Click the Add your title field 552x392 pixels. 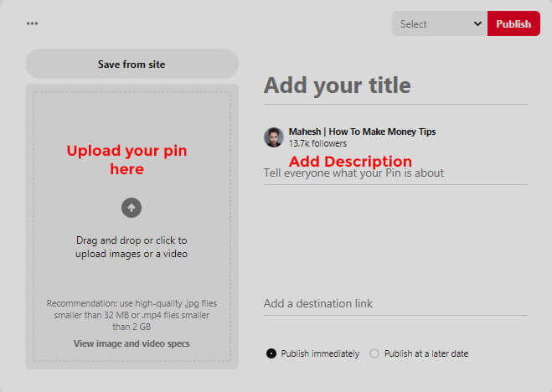point(395,85)
